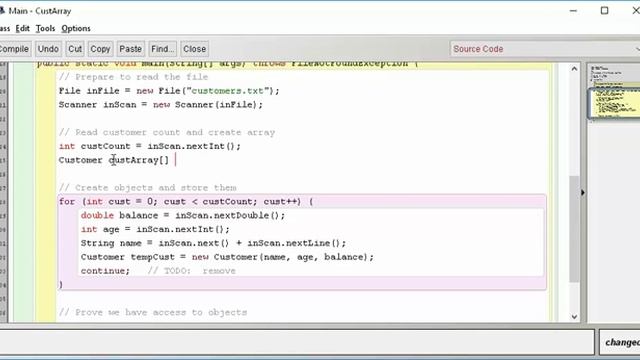Click the line "int custCount = inScan.nextInt();"
The height and width of the screenshot is (360, 640).
click(150, 146)
